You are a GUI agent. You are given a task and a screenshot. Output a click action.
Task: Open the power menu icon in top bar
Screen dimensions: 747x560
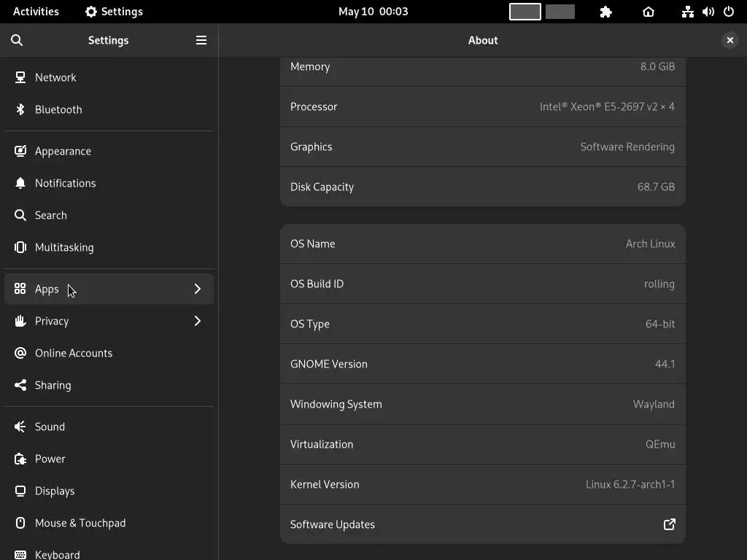click(729, 12)
